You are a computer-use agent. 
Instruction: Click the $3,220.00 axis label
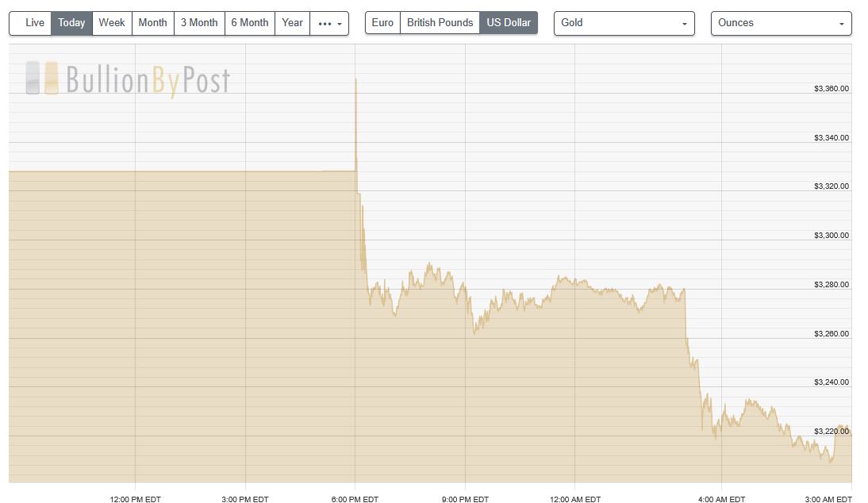831,432
